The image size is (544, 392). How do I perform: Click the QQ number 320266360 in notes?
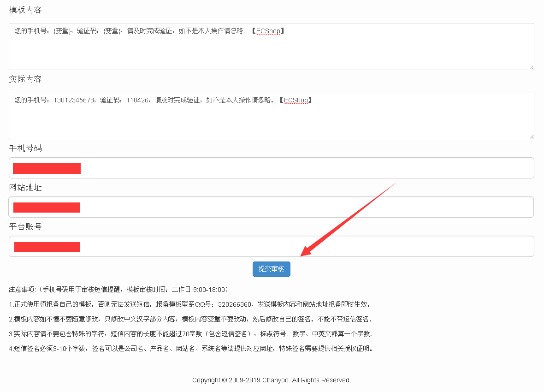coord(235,304)
